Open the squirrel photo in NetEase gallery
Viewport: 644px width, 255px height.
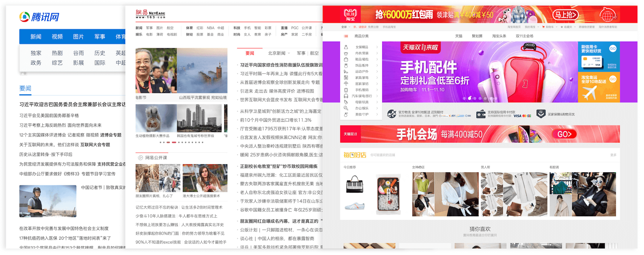(156, 118)
